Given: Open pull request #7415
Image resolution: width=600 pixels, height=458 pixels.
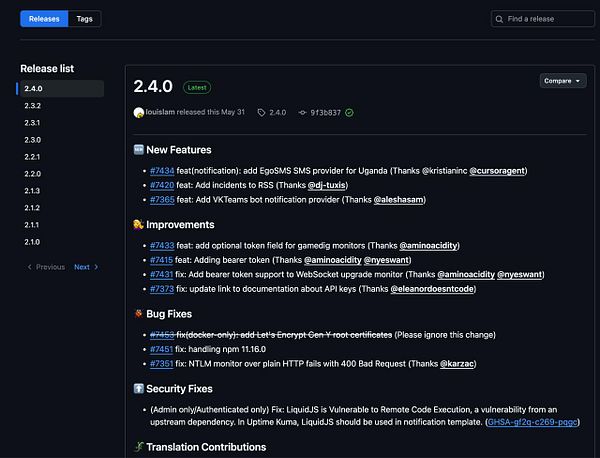Looking at the screenshot, I should 161,260.
